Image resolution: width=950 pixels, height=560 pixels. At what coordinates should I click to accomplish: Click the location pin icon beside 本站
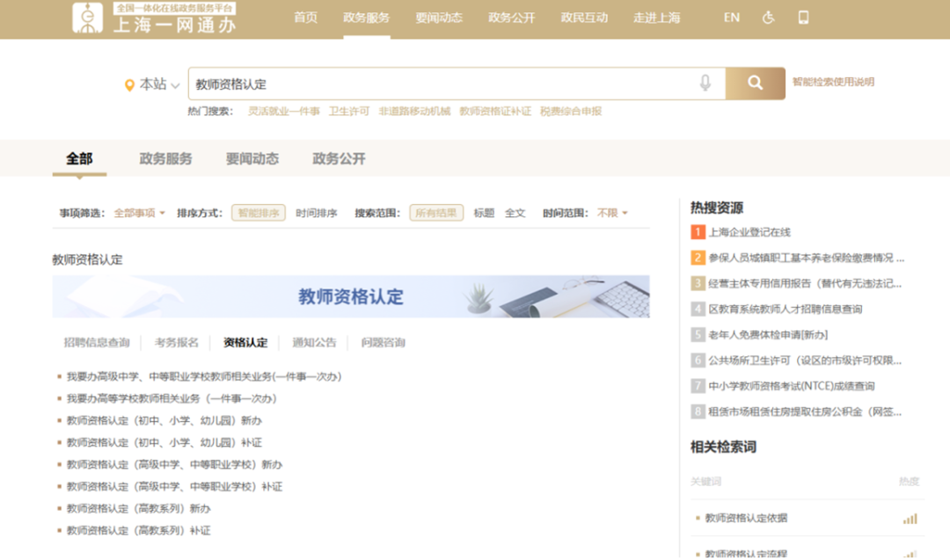click(x=130, y=85)
